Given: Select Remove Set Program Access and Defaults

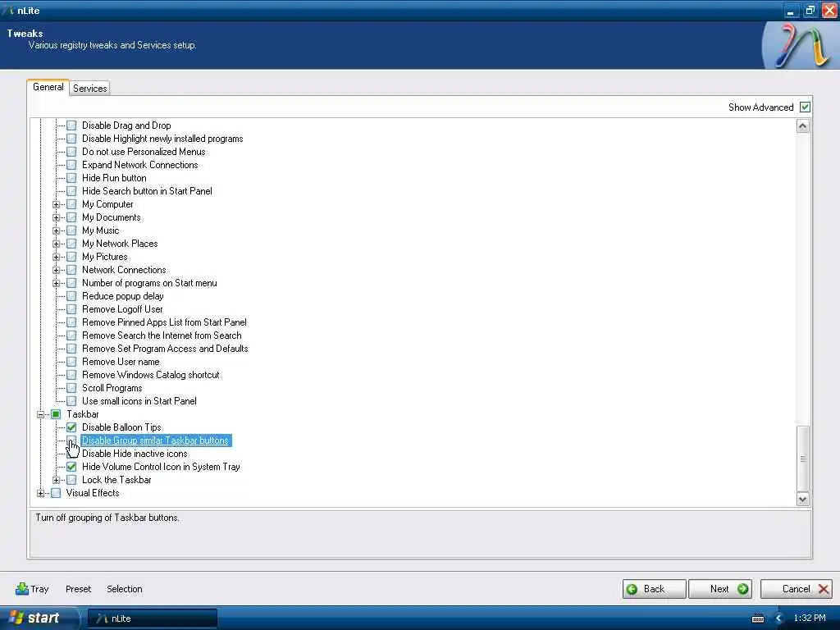Looking at the screenshot, I should [x=165, y=349].
